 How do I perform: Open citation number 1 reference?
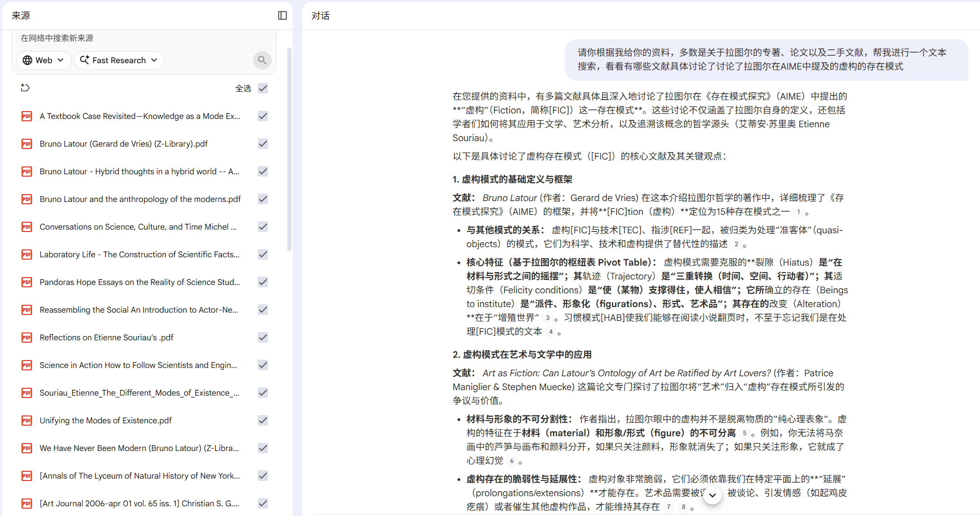coord(798,212)
